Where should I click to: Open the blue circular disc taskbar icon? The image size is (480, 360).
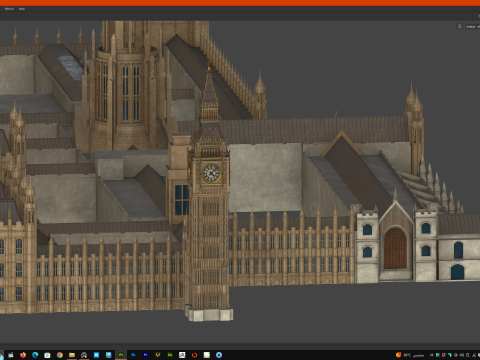(219, 355)
